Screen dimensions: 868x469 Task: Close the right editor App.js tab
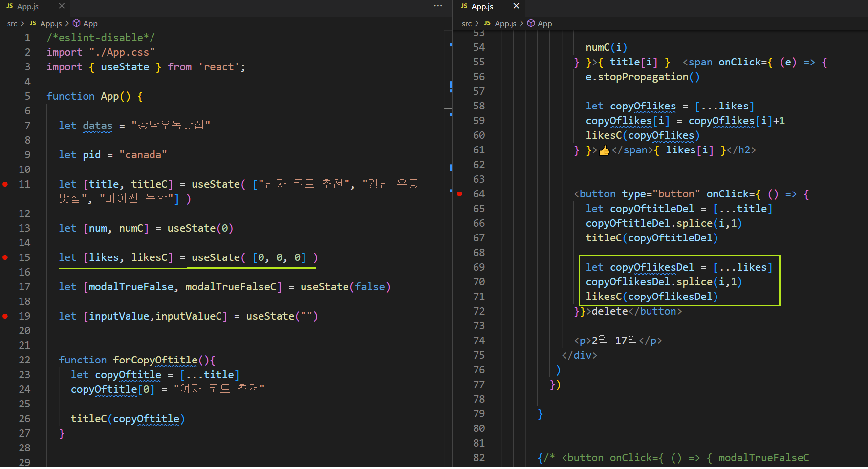point(516,6)
